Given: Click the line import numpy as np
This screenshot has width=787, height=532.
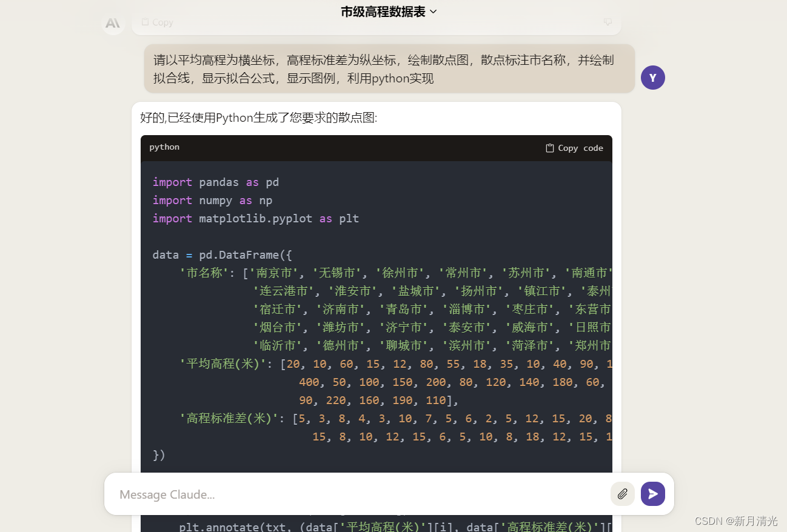Looking at the screenshot, I should 212,201.
